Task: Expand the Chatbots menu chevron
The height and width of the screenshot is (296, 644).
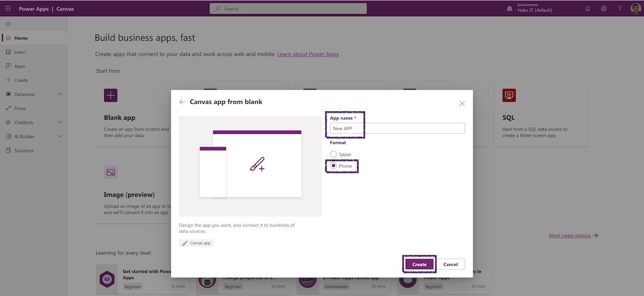Action: (x=60, y=122)
